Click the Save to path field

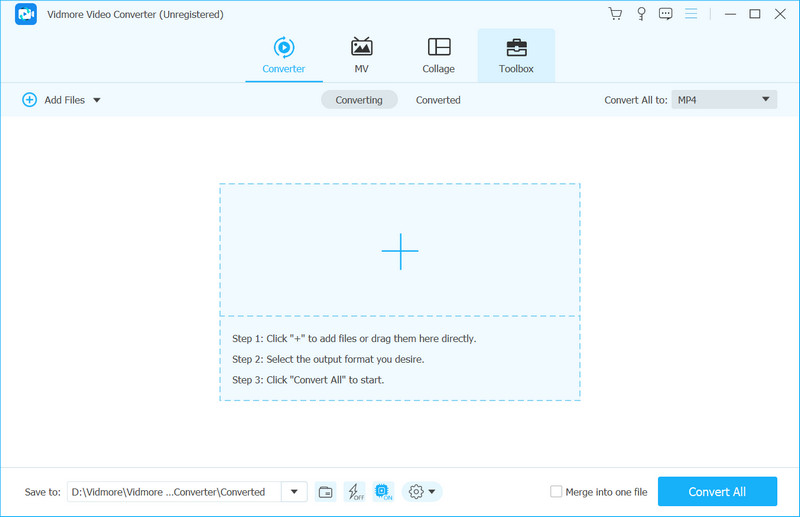coord(174,492)
